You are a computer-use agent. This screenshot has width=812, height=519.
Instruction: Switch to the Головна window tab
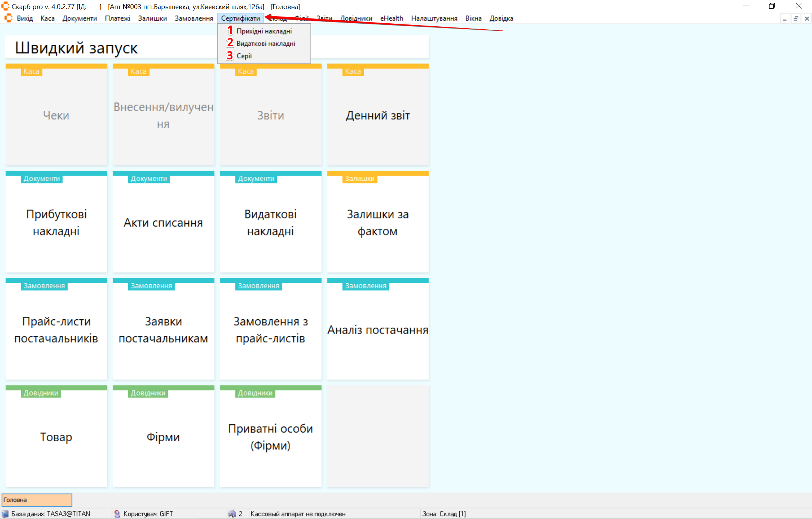pos(37,500)
